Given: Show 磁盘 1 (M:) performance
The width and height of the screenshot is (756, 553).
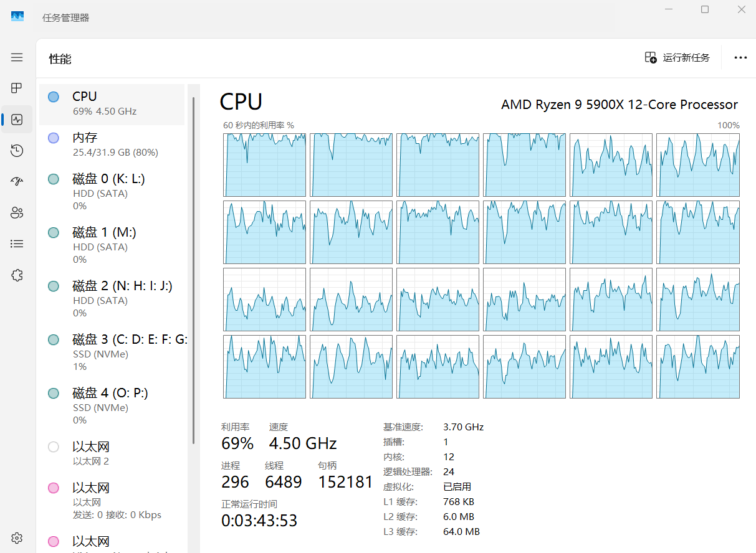Looking at the screenshot, I should 112,245.
